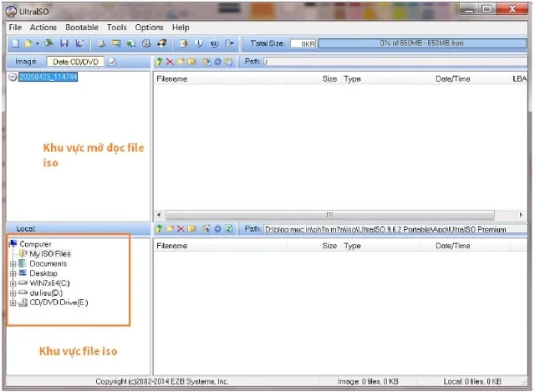The height and width of the screenshot is (392, 535).
Task: Select Desktop in the Local tree
Action: coord(43,273)
